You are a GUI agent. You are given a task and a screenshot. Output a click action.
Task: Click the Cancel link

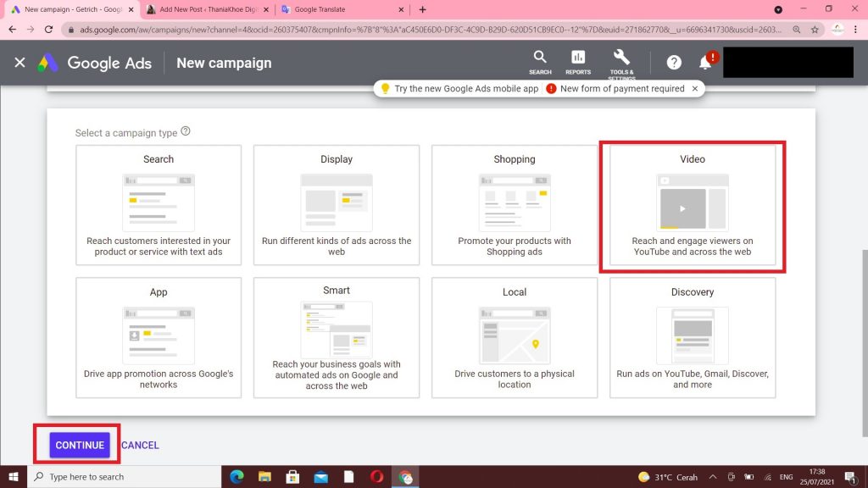140,445
